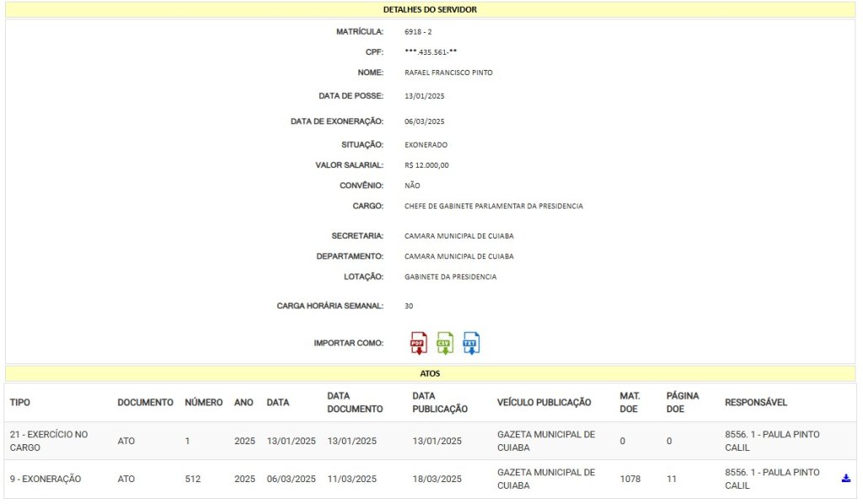The width and height of the screenshot is (863, 504).
Task: Click the DATA DOCUMENTO column header
Action: [355, 402]
